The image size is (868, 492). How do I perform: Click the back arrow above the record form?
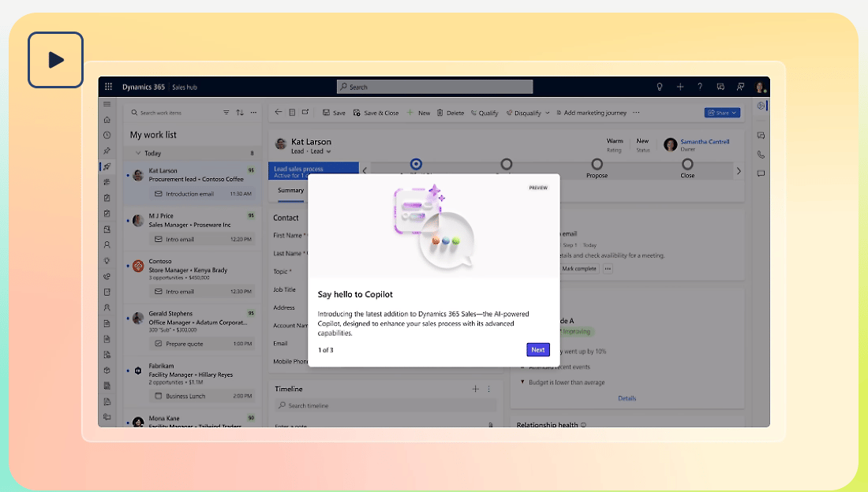pos(278,112)
